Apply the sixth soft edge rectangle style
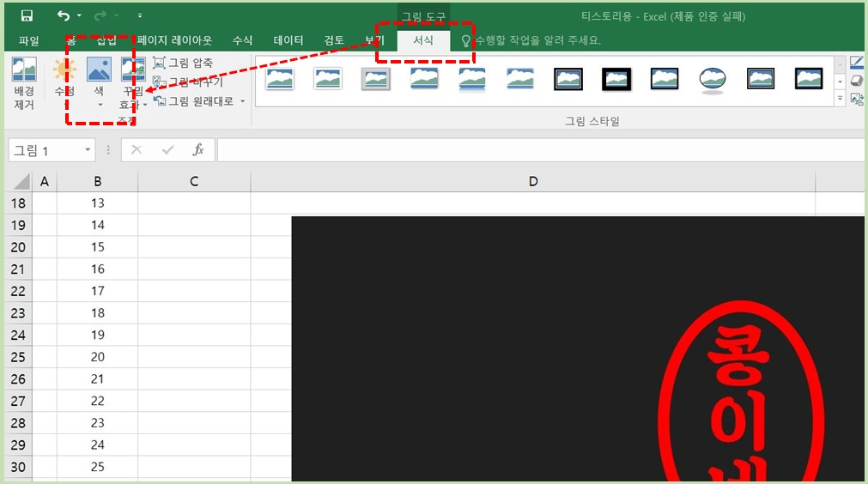Viewport: 868px width, 484px height. pos(520,79)
